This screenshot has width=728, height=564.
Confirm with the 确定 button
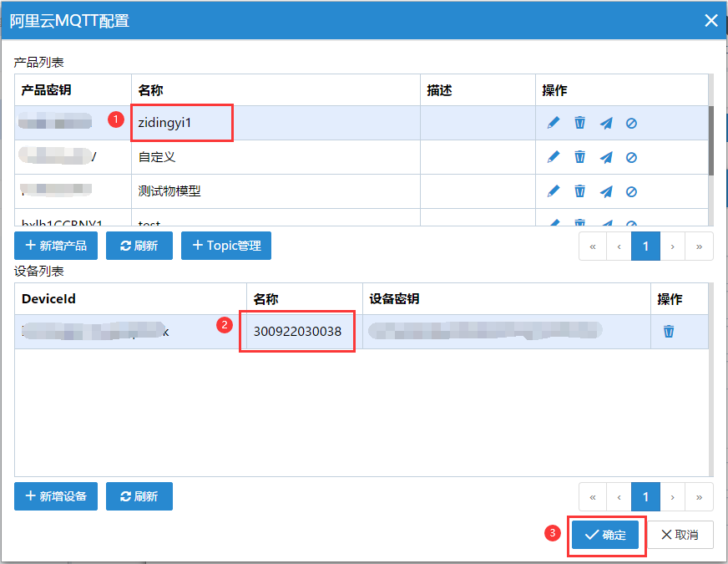605,535
